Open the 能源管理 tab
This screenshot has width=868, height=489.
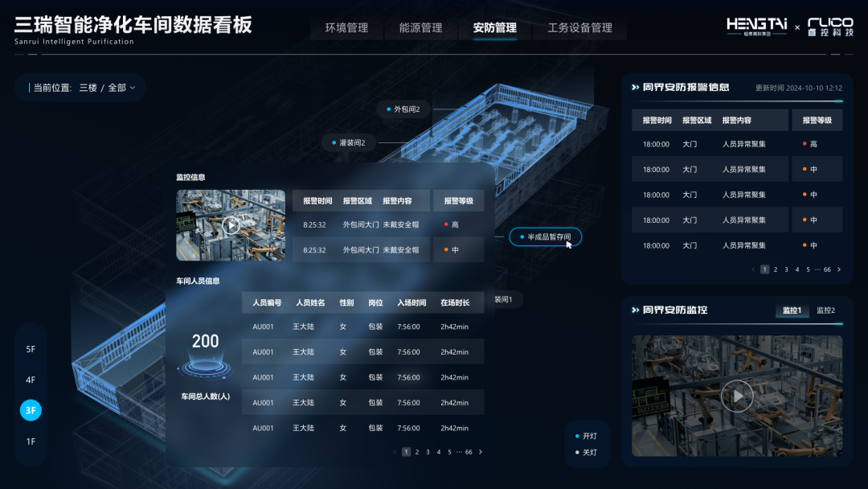click(420, 28)
